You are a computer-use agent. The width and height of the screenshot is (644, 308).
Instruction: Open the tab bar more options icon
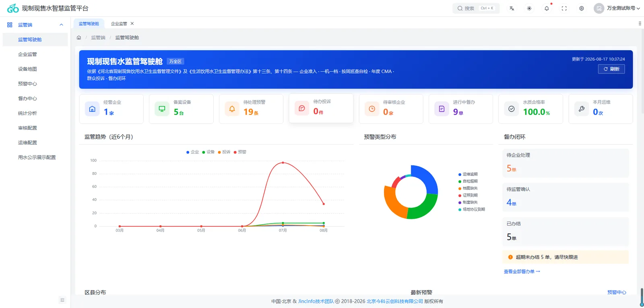point(640,24)
